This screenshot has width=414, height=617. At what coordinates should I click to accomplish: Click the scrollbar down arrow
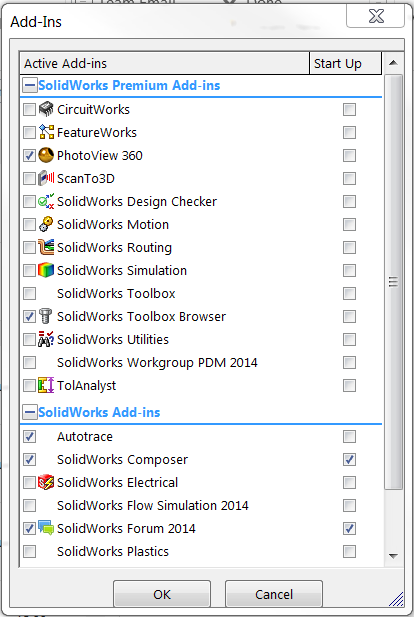tap(393, 556)
